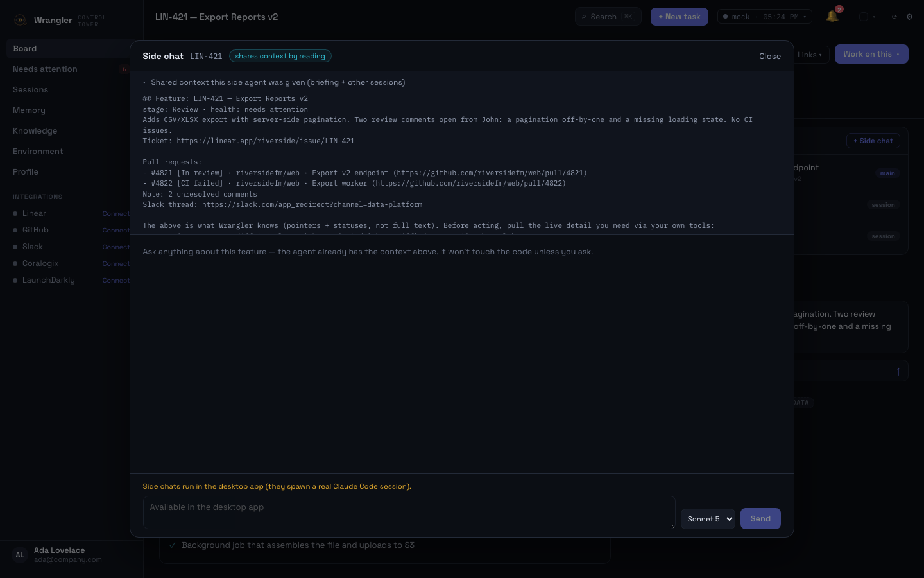Click the checkmark beside Background job item
This screenshot has height=578, width=924.
click(173, 545)
